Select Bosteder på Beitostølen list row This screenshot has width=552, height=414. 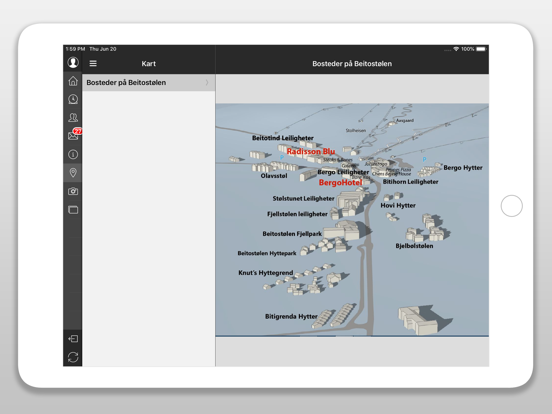[149, 83]
